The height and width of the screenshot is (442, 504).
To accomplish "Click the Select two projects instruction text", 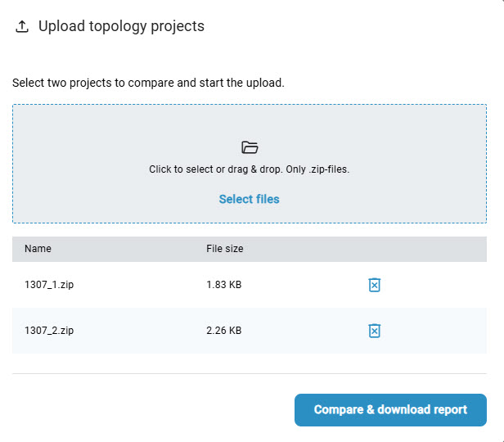I will click(148, 83).
